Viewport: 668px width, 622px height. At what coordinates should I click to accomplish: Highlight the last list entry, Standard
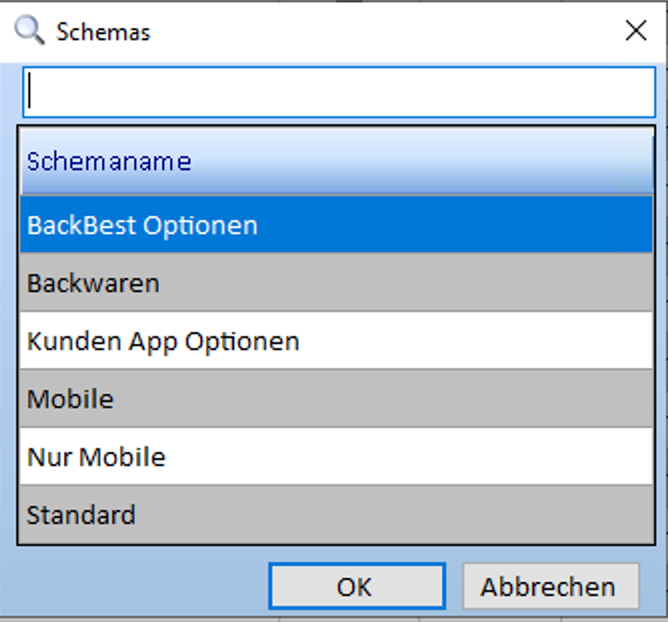[x=337, y=515]
